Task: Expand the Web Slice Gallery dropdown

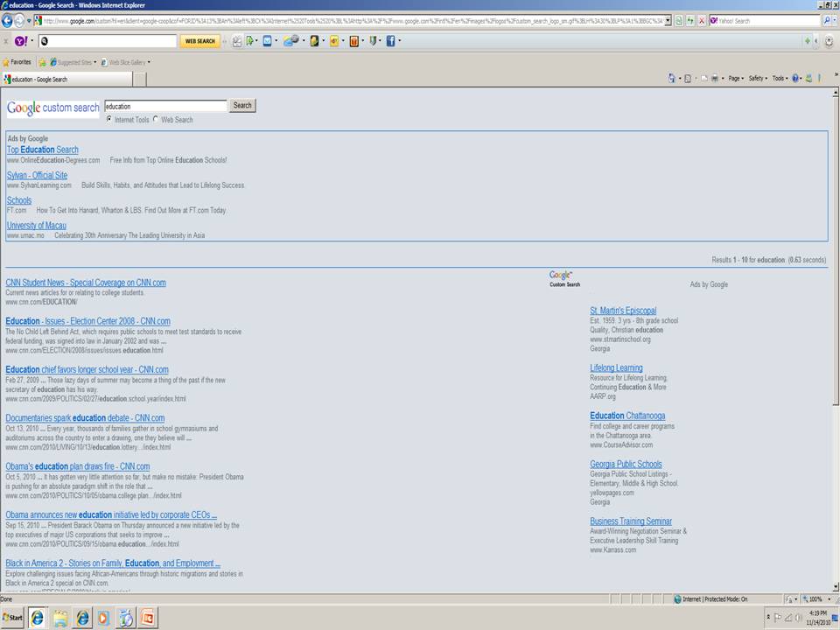Action: (149, 62)
